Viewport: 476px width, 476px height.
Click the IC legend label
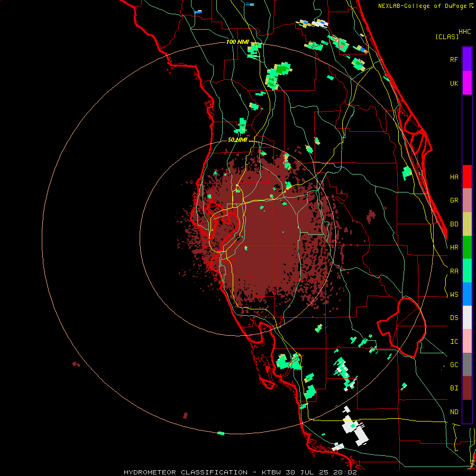[454, 342]
